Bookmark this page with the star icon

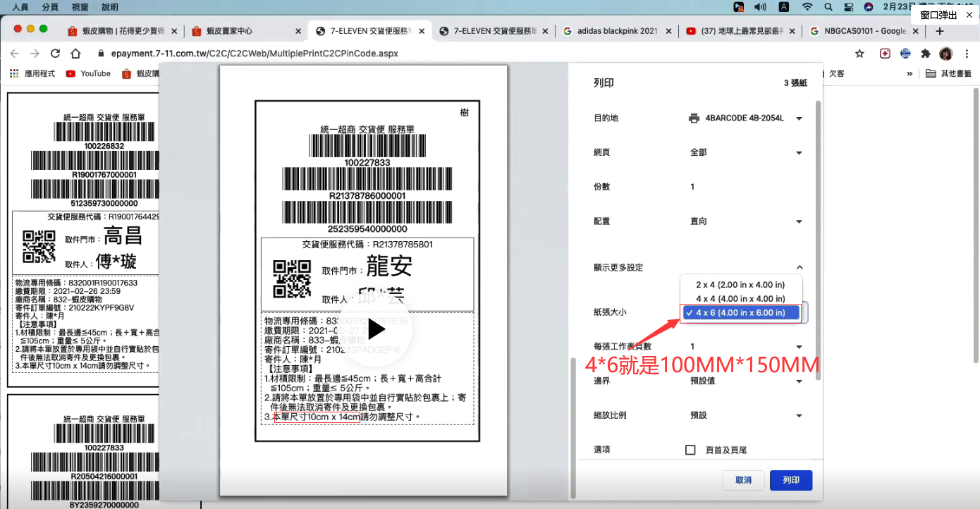859,54
